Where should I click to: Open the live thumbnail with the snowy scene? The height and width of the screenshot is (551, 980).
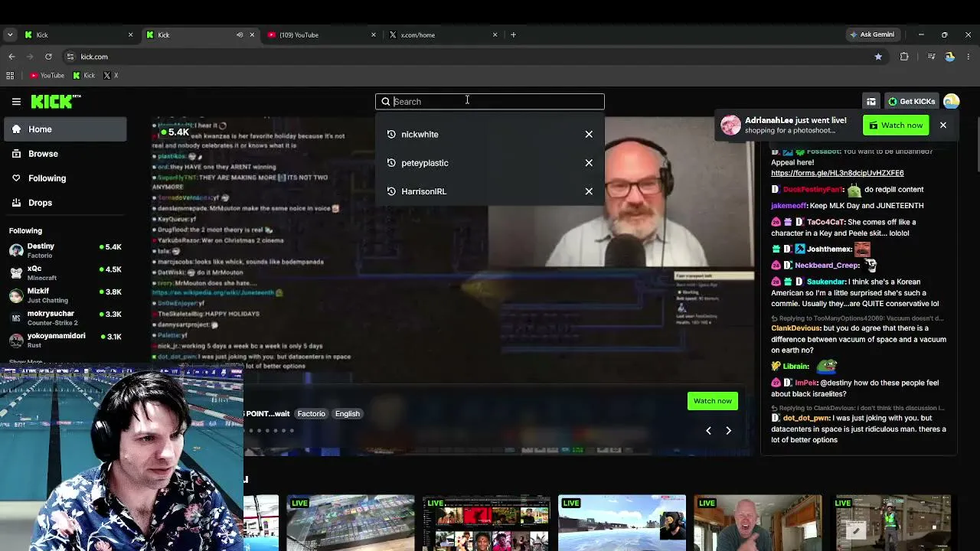[x=622, y=523]
